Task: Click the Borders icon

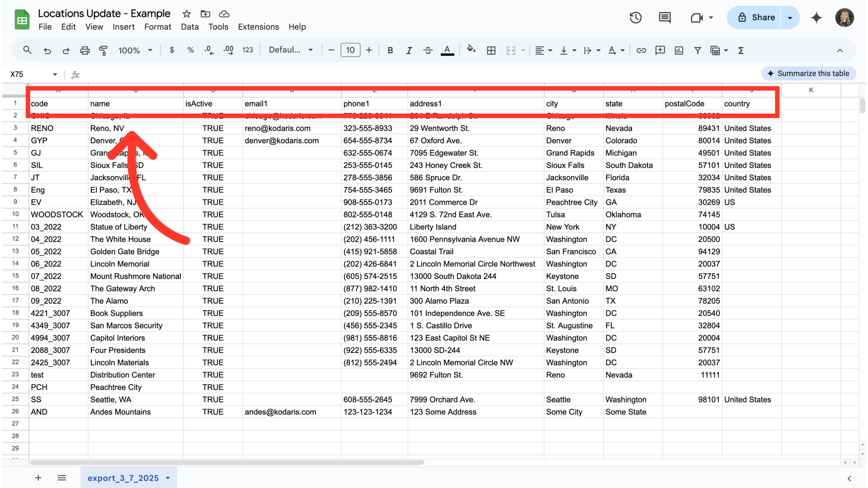Action: coord(491,51)
